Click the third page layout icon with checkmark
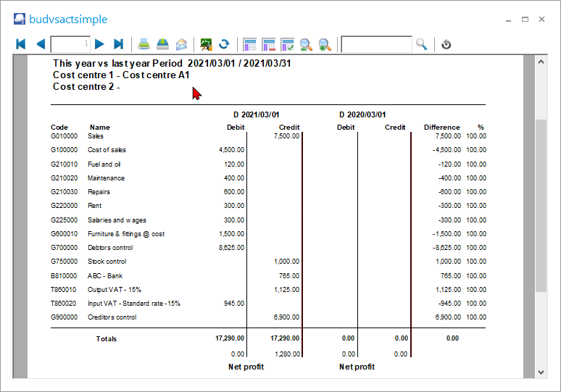 tap(288, 44)
